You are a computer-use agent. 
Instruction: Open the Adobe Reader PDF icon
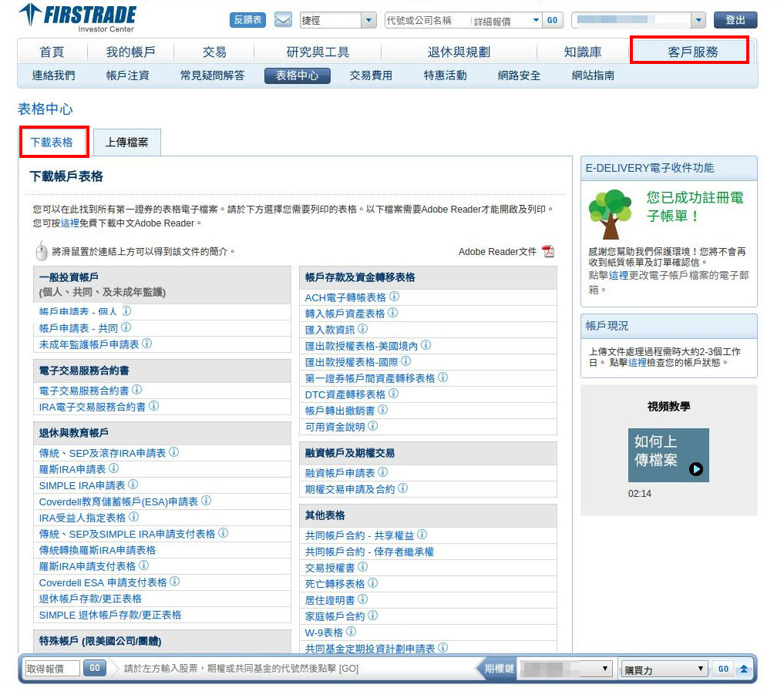coord(549,251)
